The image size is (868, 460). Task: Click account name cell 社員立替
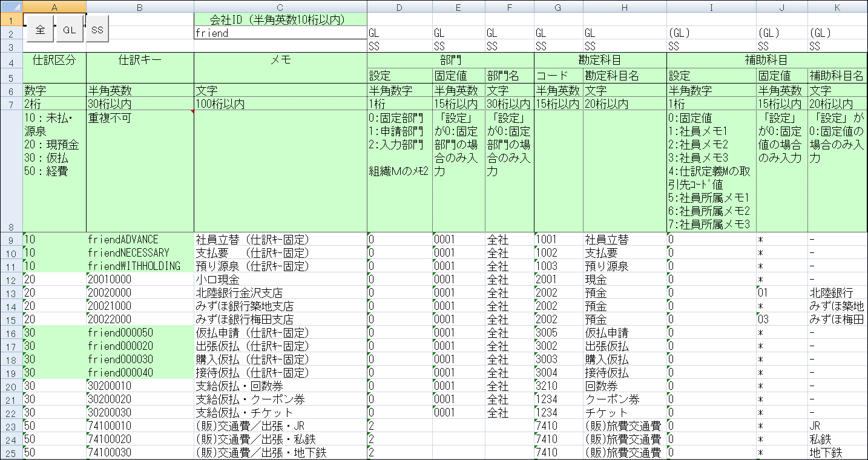click(x=625, y=240)
